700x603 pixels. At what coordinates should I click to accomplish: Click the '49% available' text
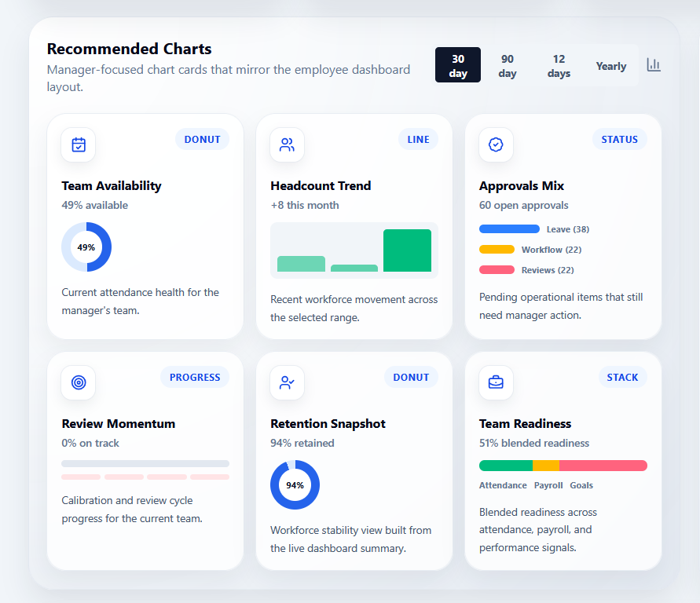pyautogui.click(x=94, y=205)
